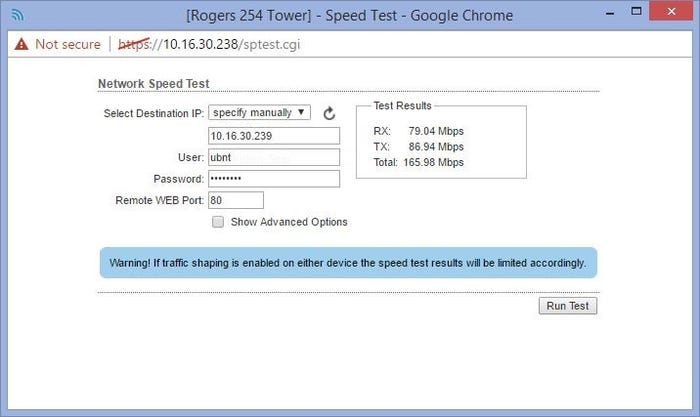Click the destination IP address field

click(273, 136)
